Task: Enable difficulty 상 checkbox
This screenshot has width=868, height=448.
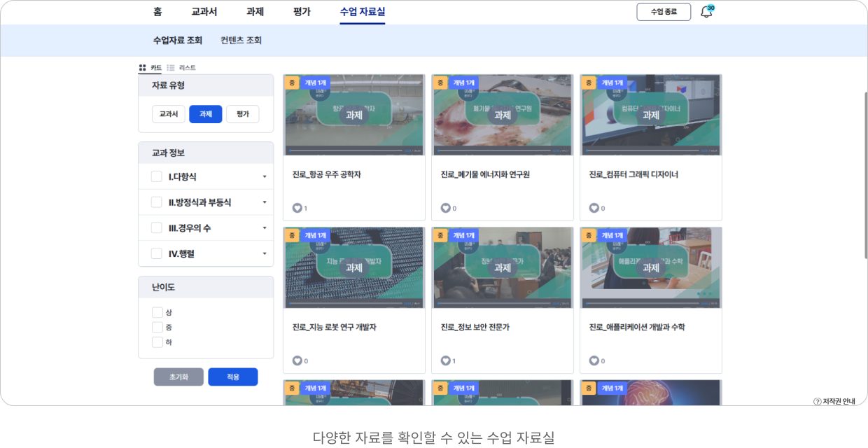Action: (x=157, y=312)
